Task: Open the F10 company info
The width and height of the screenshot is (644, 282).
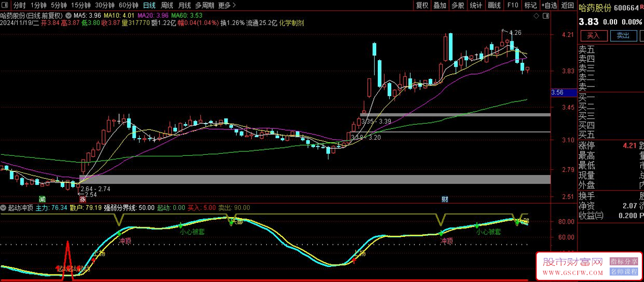Action: pos(513,5)
